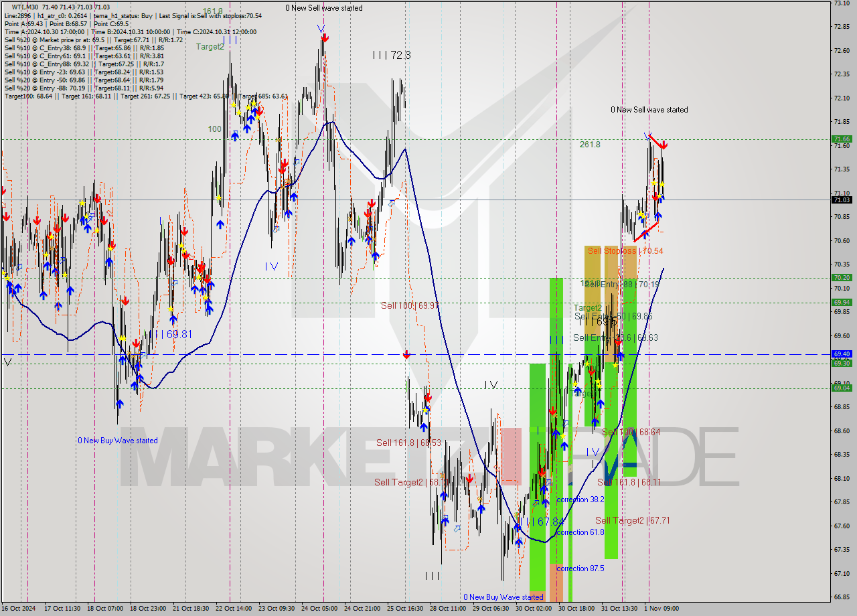The width and height of the screenshot is (857, 616).
Task: Click the green 69.04 price tag
Action: 842,388
